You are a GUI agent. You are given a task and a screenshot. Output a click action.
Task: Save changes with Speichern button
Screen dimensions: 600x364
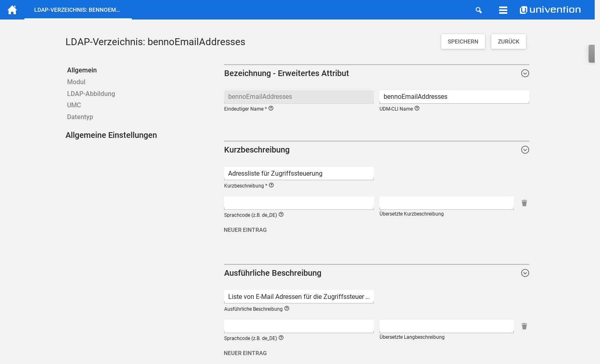463,41
